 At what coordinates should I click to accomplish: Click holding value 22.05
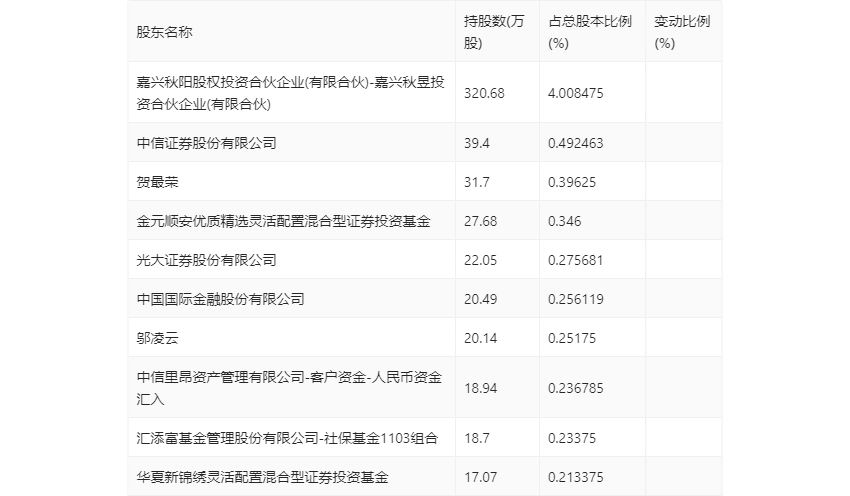point(480,260)
